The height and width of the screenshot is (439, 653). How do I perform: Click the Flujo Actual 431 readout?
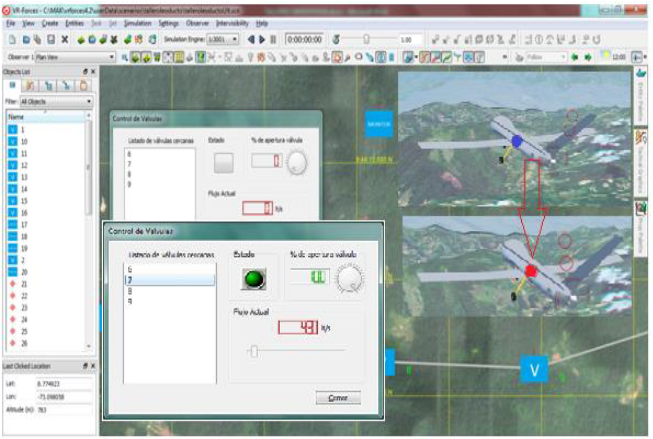[298, 327]
